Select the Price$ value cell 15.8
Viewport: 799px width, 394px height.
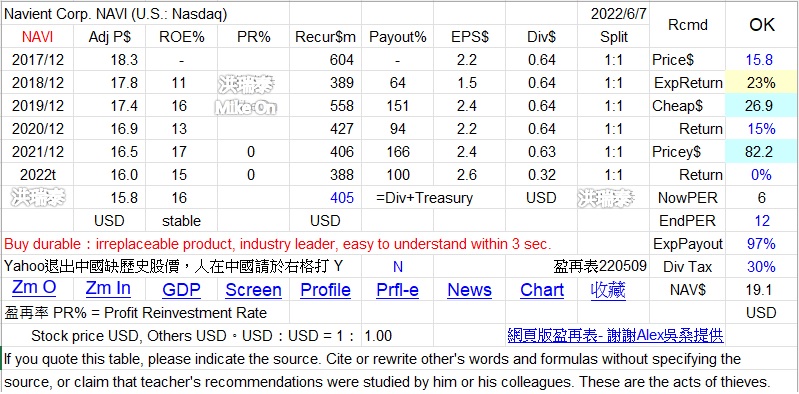coord(762,60)
